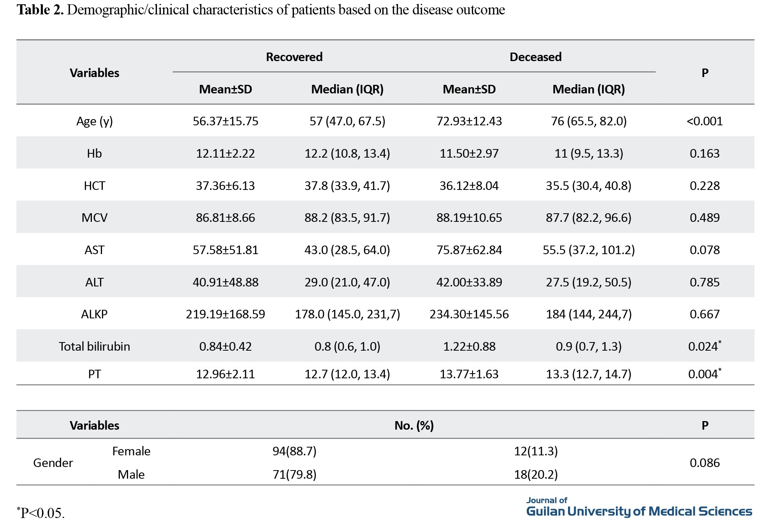Click the *P<0.05 footnote text
This screenshot has height=532, width=765.
[41, 513]
